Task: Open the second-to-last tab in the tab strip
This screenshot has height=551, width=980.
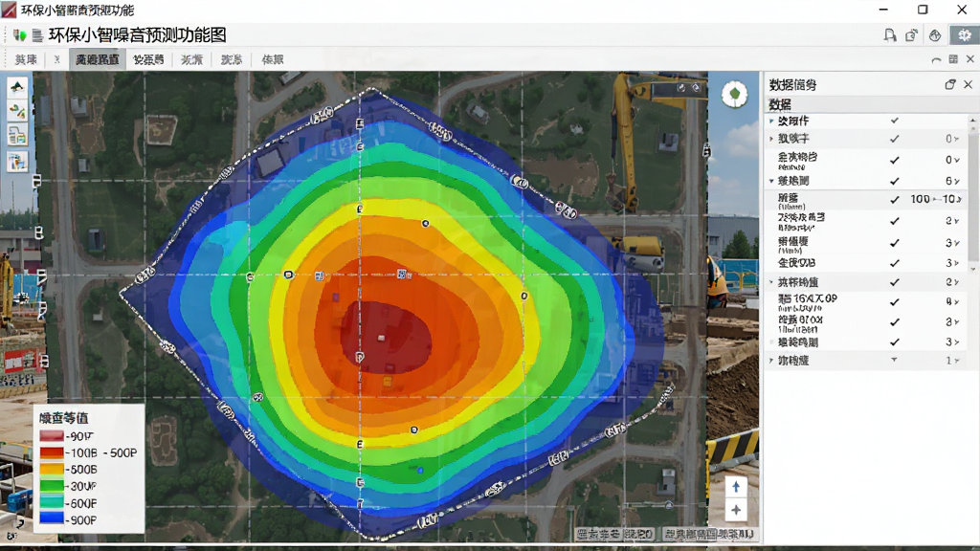Action: (232, 59)
